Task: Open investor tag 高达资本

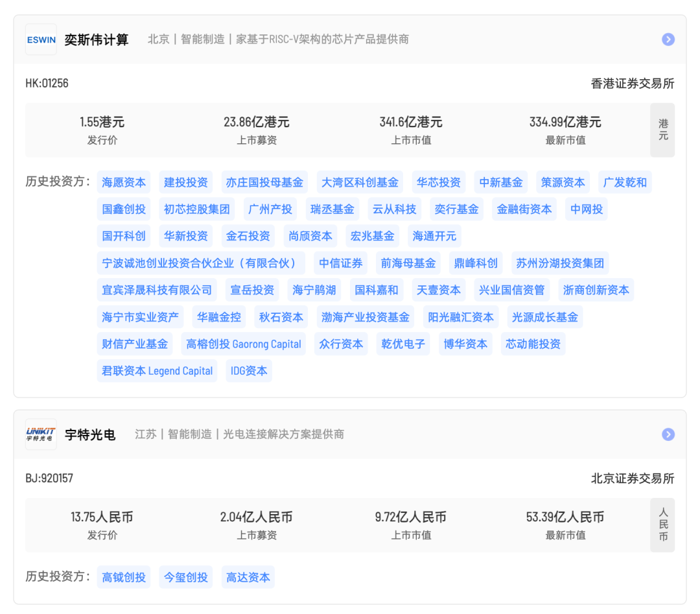Action: click(248, 578)
